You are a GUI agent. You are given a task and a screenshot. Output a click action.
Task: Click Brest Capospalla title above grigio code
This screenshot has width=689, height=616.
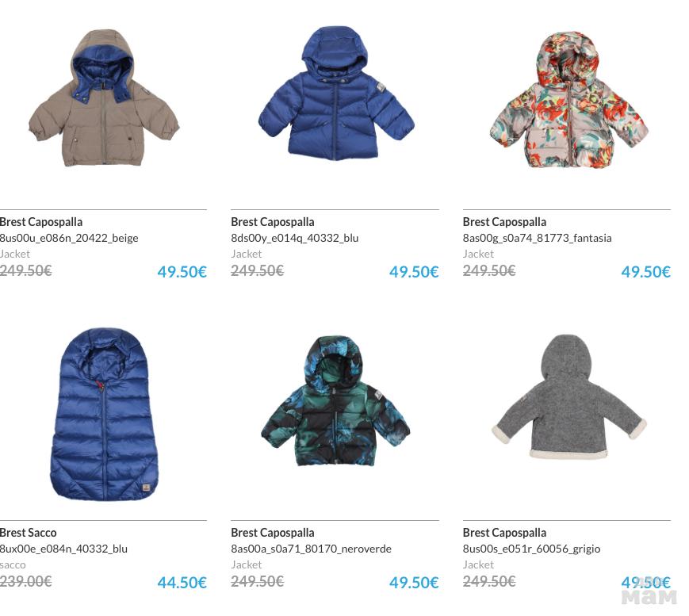[504, 533]
